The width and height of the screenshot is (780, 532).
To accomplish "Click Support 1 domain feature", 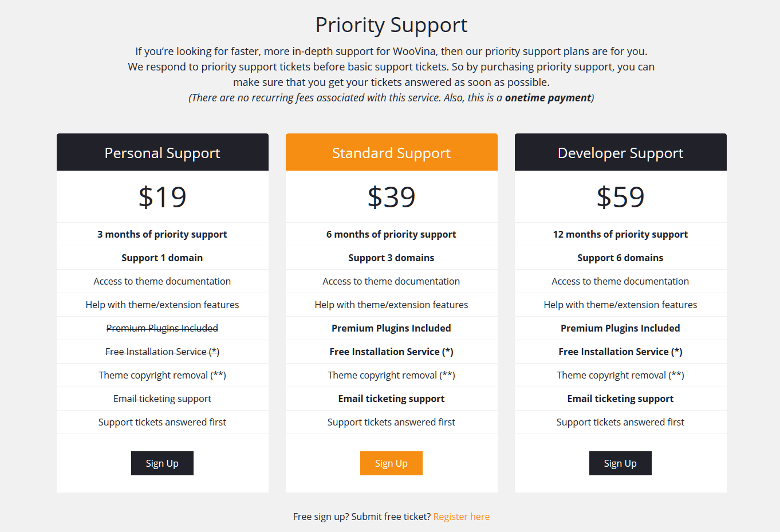I will pos(162,258).
